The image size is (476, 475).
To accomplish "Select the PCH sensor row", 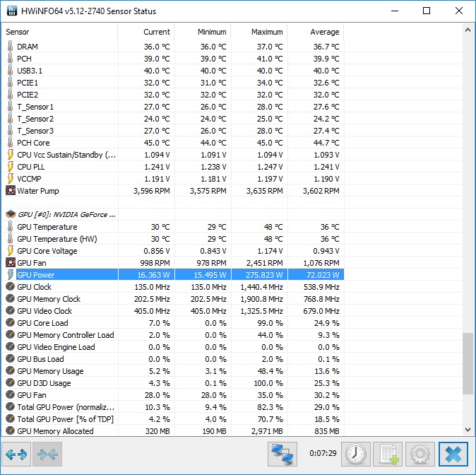I will [173, 59].
